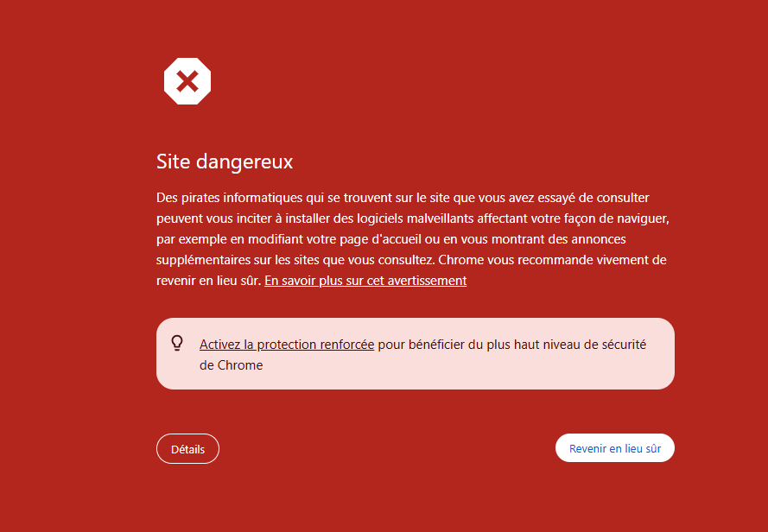
Task: Open the Détails button
Action: click(187, 449)
